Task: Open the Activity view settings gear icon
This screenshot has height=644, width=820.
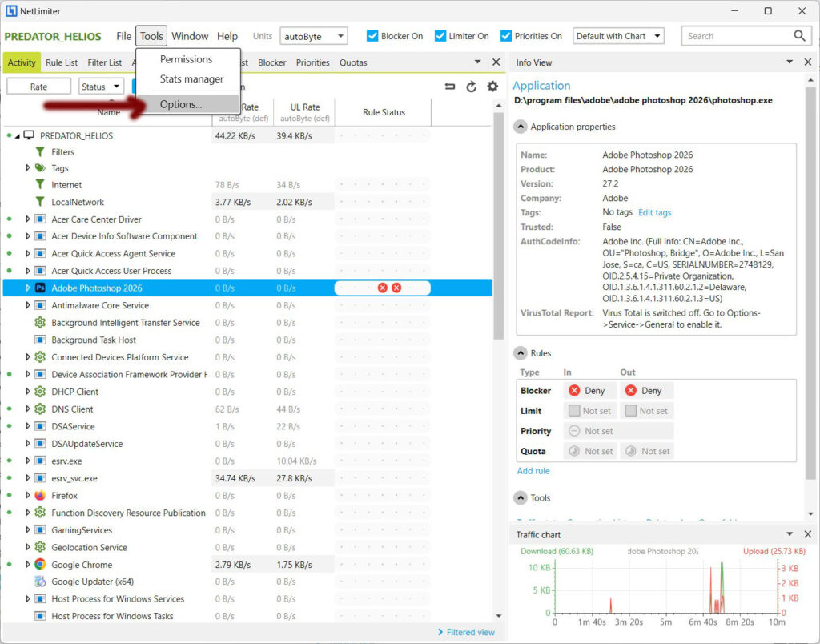Action: 492,87
